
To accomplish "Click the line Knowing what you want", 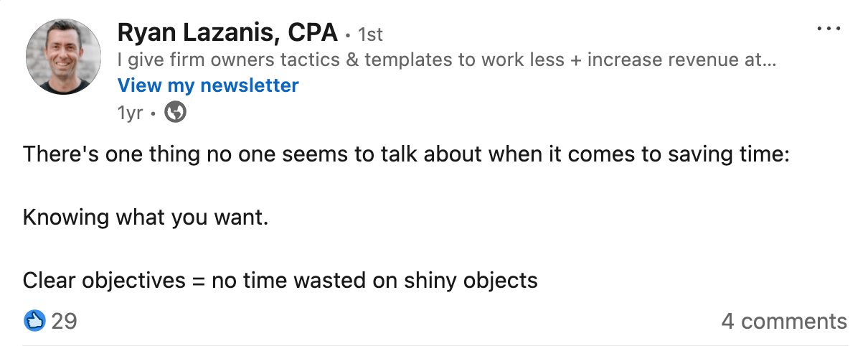I will (146, 217).
